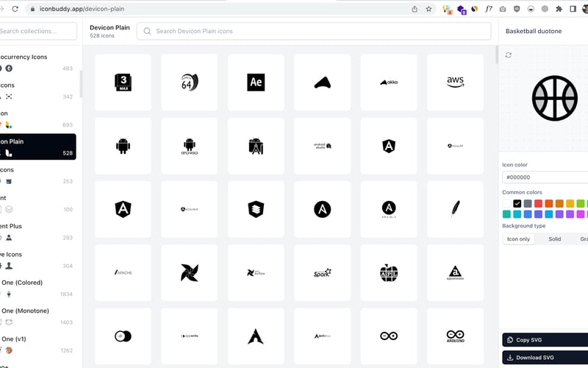Pick the Apache Spark icon
The image size is (588, 368).
pyautogui.click(x=323, y=272)
